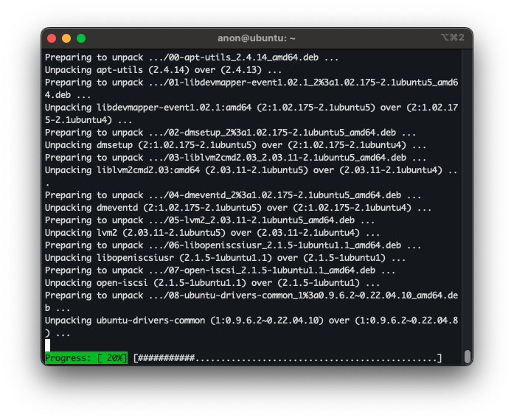Click the anon@ubuntu window title

pyautogui.click(x=257, y=38)
